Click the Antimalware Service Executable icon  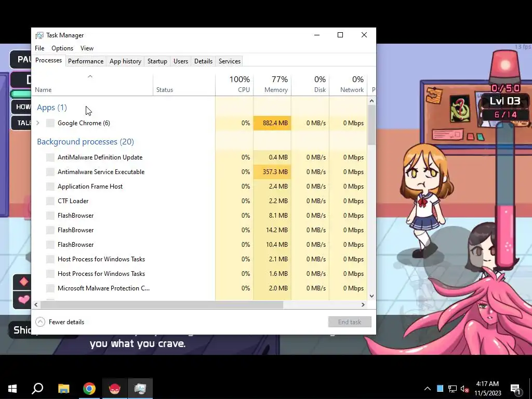(50, 171)
